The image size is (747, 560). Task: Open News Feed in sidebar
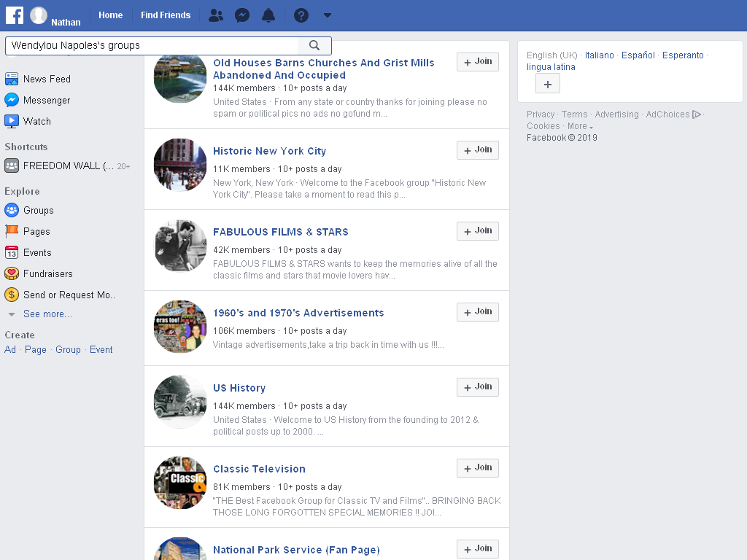click(x=47, y=79)
